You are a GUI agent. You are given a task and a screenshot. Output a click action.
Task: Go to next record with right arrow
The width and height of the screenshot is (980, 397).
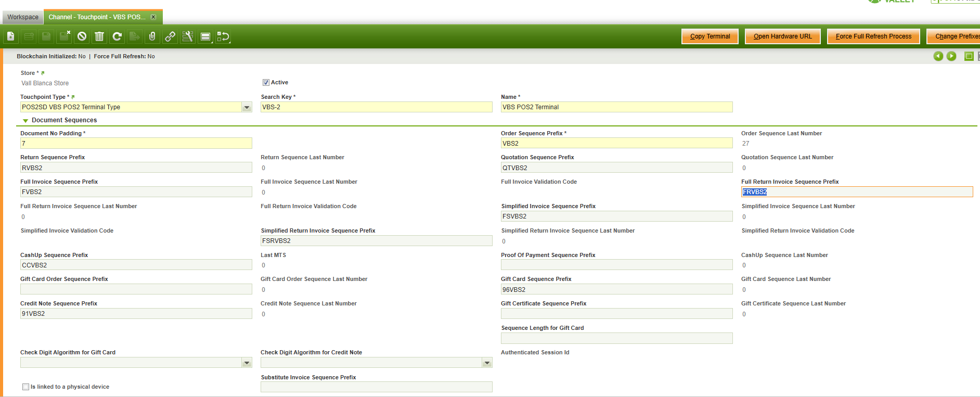pos(951,56)
